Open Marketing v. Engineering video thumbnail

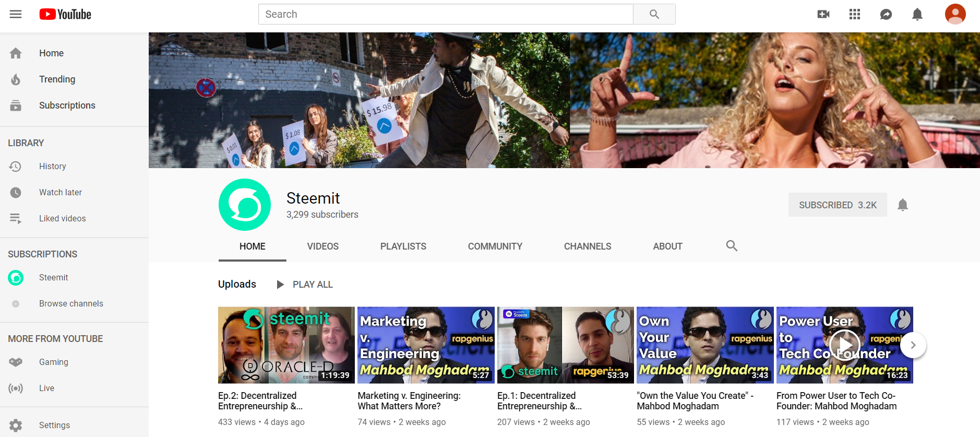click(x=426, y=345)
